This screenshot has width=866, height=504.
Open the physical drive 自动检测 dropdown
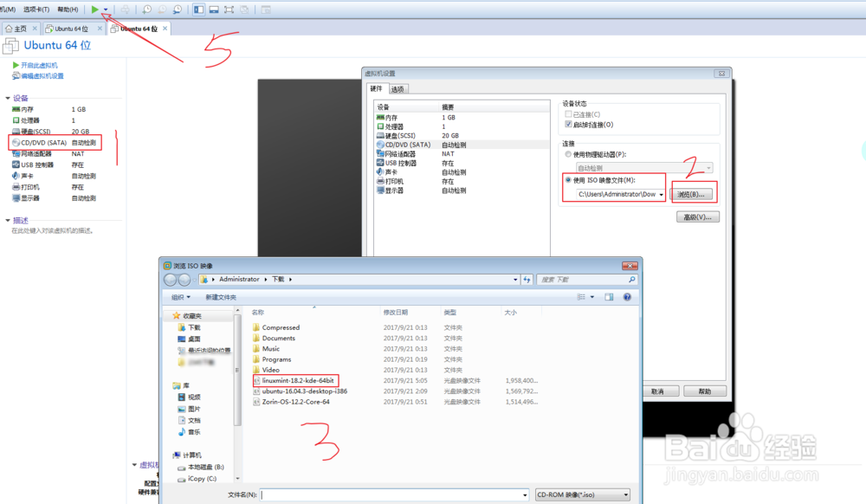(x=644, y=168)
